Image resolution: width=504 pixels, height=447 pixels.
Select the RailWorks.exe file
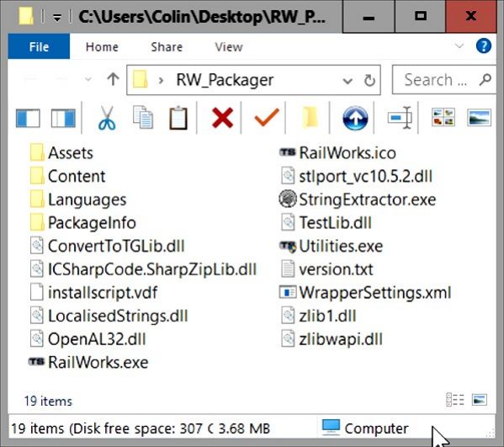[88, 363]
